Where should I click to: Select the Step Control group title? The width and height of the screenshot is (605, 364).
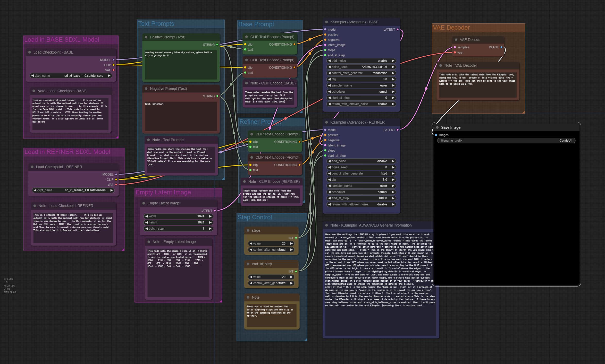[255, 217]
